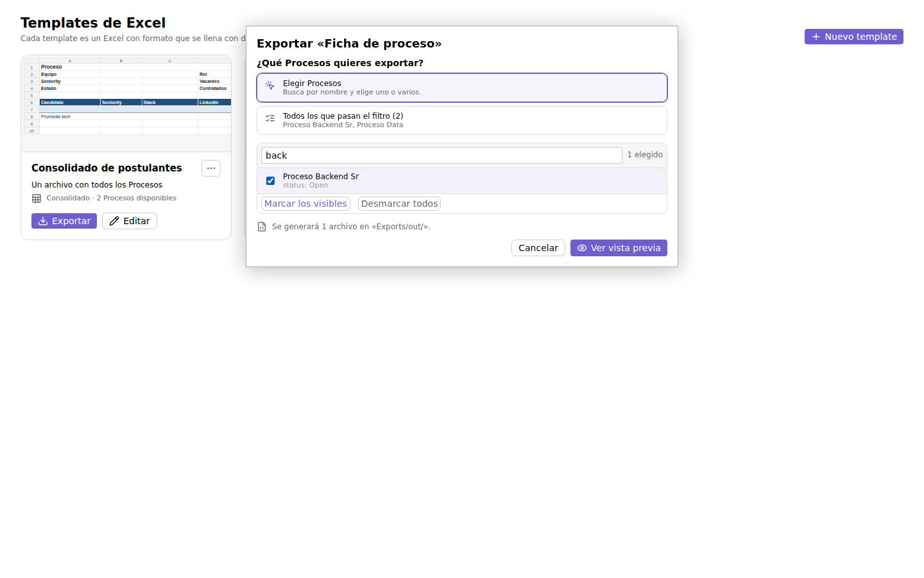
Task: Cancel the export dialog
Action: [x=538, y=248]
